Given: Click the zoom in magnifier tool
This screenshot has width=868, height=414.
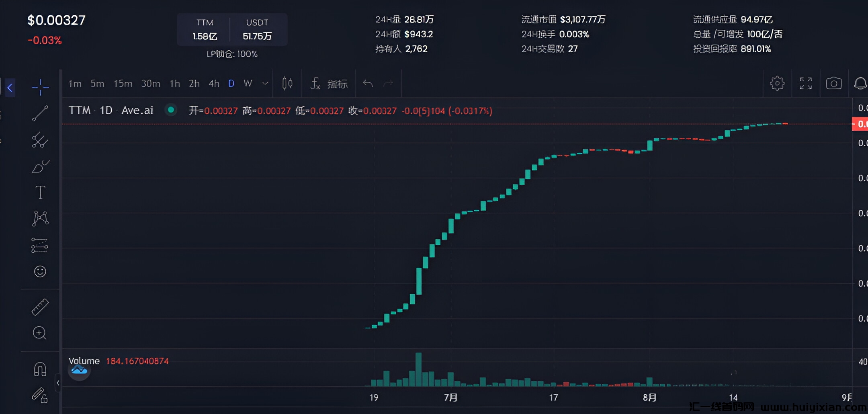Looking at the screenshot, I should click(x=39, y=333).
